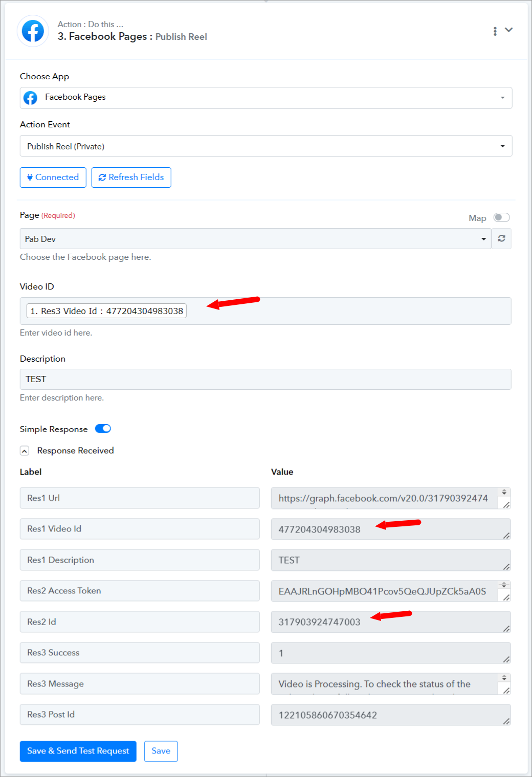Disable the Simple Response toggle
The height and width of the screenshot is (777, 532).
103,429
